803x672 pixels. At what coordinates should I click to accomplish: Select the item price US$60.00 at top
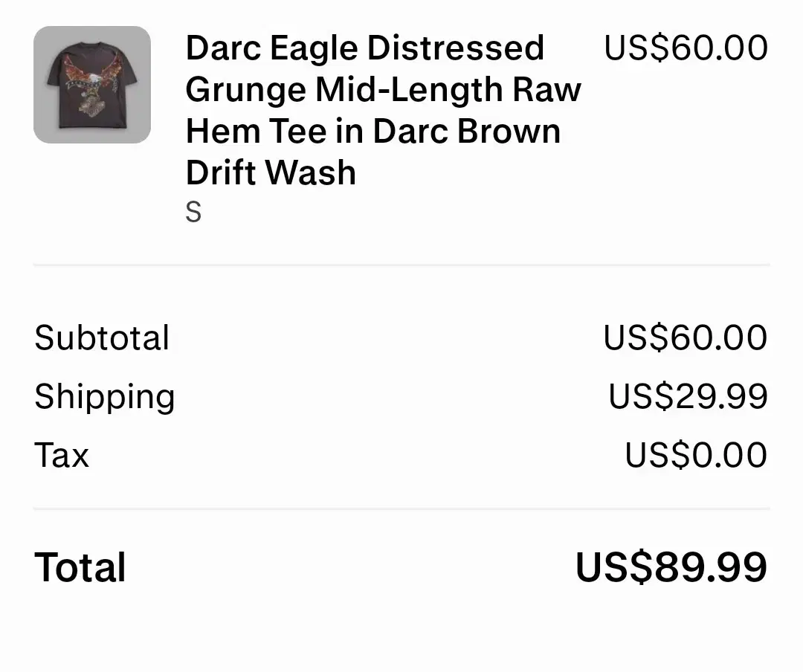pyautogui.click(x=686, y=48)
